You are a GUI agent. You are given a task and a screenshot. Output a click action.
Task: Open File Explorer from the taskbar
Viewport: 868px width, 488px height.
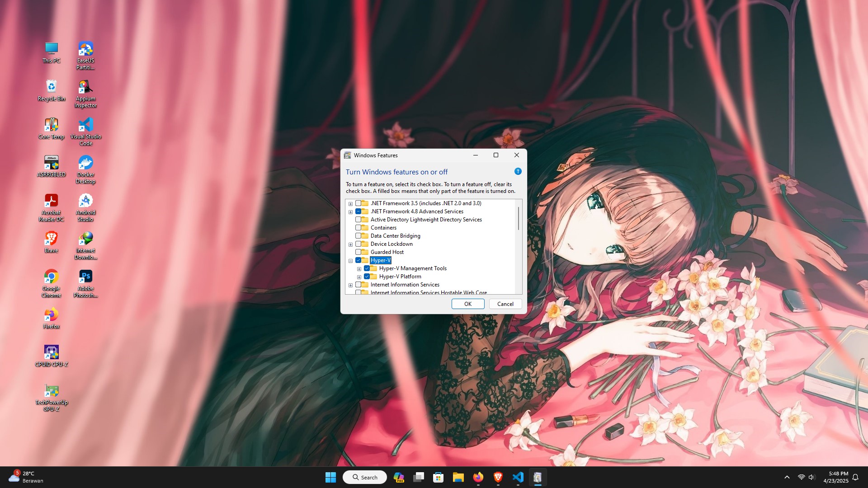(x=458, y=477)
